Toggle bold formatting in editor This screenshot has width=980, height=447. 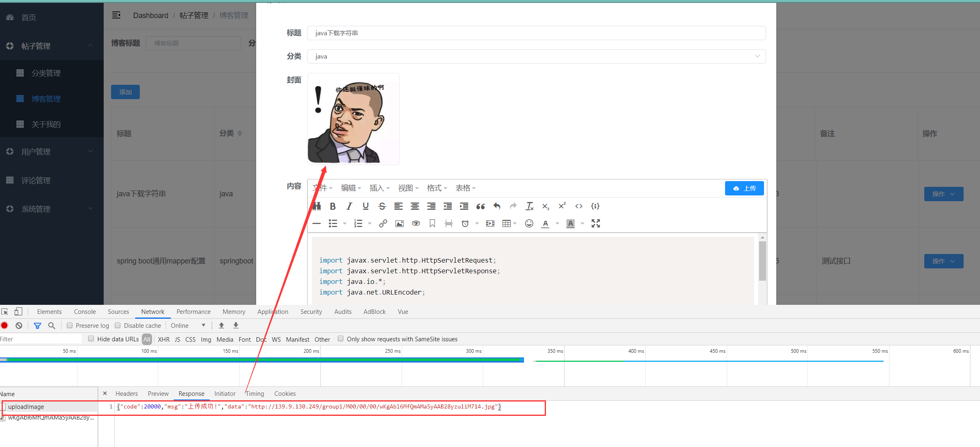333,206
